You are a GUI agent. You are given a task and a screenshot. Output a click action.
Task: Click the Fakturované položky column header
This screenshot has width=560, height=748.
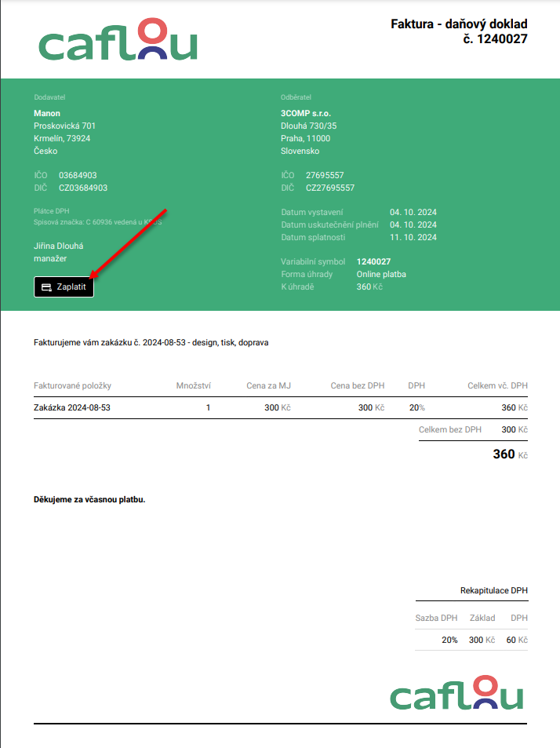point(73,385)
